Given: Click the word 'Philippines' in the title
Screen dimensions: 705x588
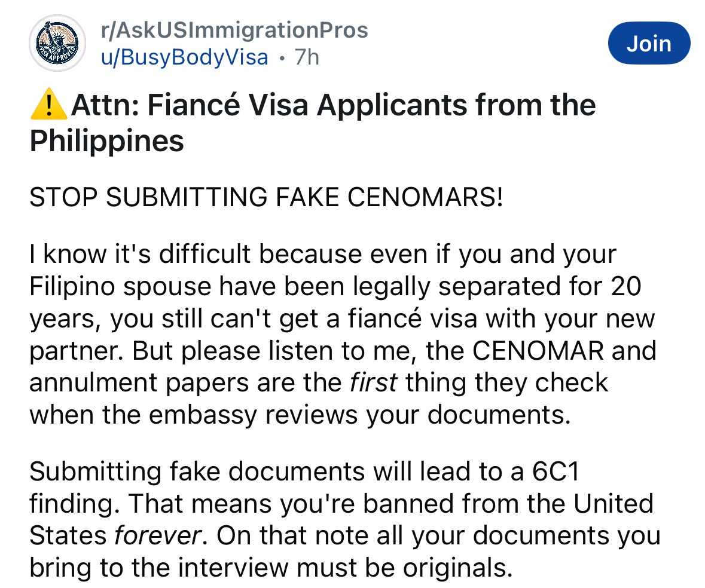Looking at the screenshot, I should pos(106,141).
